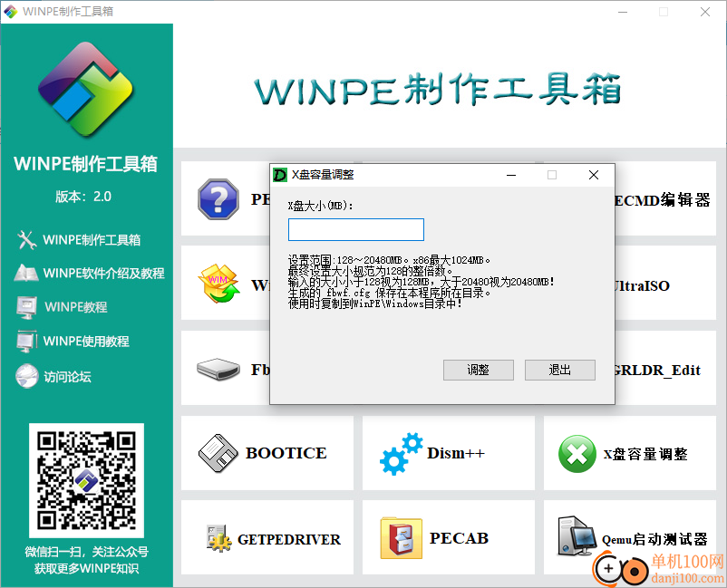The image size is (727, 588).
Task: Click the WeChat QR code image
Action: tap(86, 480)
